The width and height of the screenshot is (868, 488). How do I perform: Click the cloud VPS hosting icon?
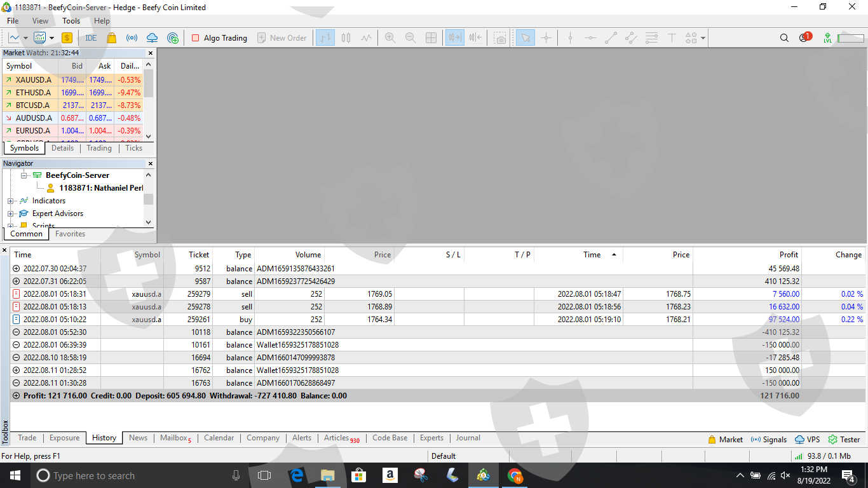pos(152,38)
